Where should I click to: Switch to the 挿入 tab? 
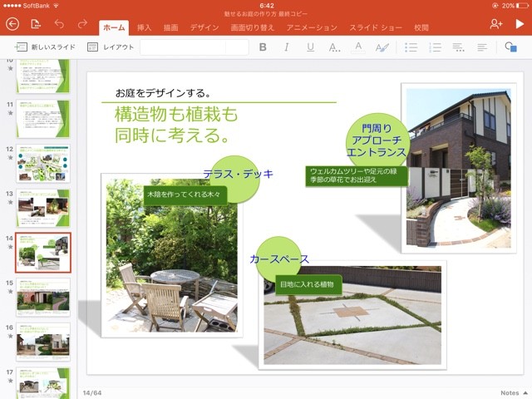(x=144, y=27)
